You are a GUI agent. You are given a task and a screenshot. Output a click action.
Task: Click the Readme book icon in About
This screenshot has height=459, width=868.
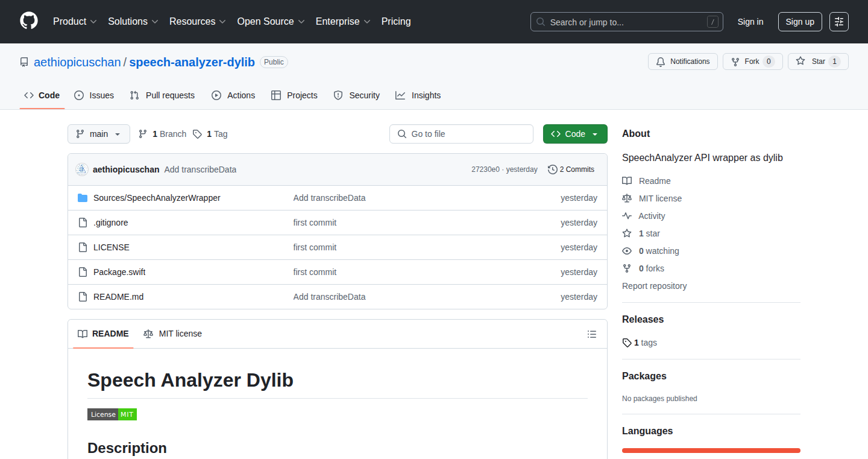coord(627,181)
